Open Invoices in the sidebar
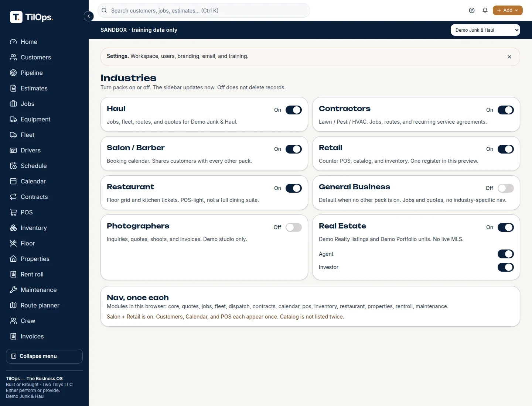 [x=44, y=336]
